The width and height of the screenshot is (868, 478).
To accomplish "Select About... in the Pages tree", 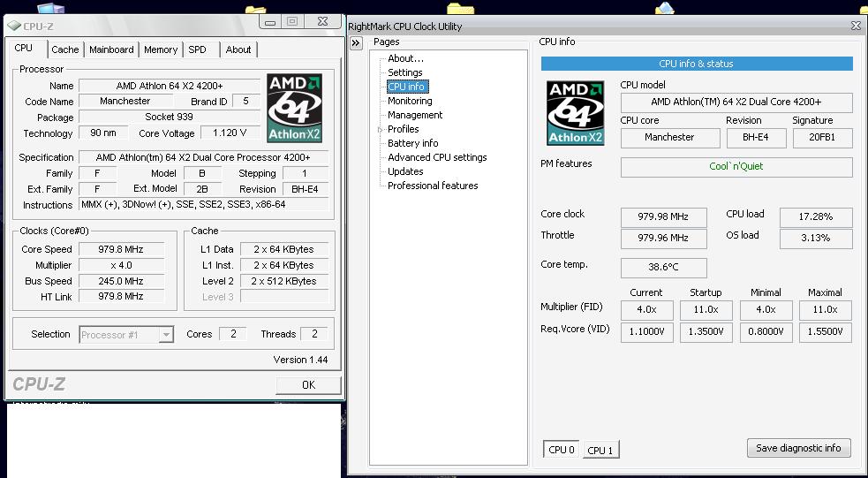I will pos(406,58).
